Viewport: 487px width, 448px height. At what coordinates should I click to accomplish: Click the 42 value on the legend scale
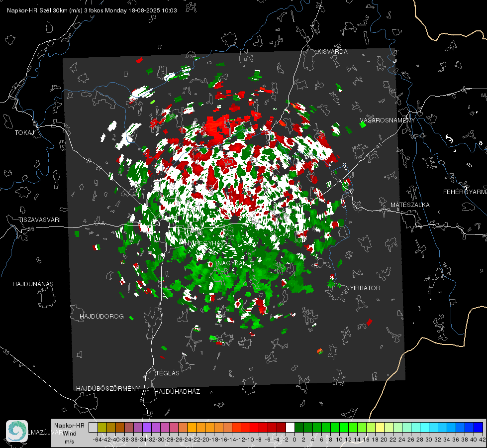coord(483,440)
